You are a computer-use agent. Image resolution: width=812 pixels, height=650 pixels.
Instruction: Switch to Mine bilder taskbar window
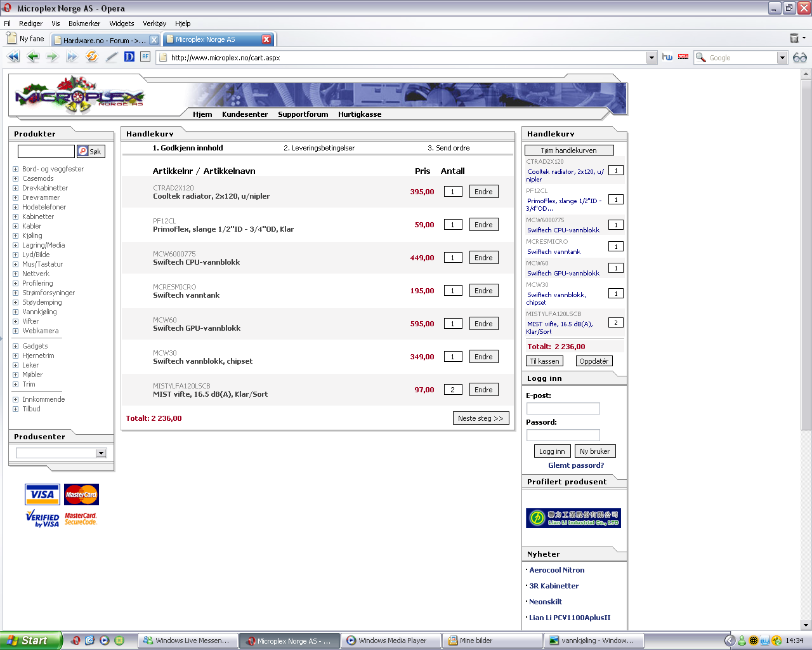(492, 641)
